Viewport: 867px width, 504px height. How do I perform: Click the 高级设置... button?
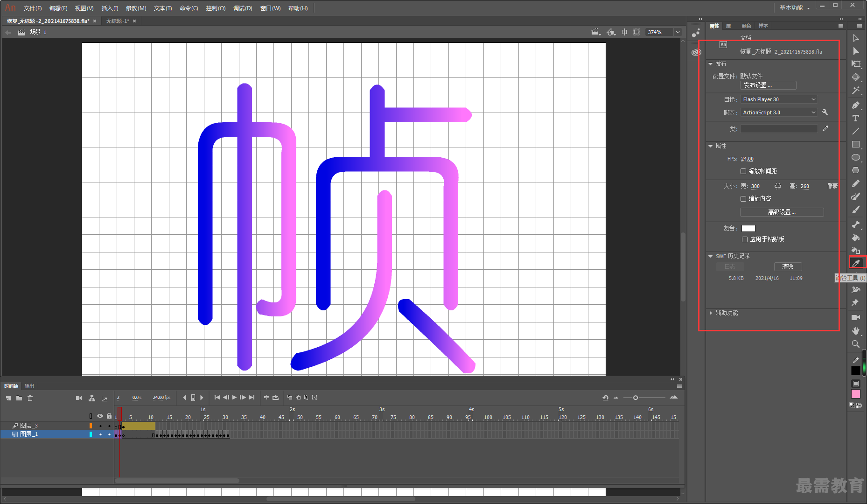point(782,212)
